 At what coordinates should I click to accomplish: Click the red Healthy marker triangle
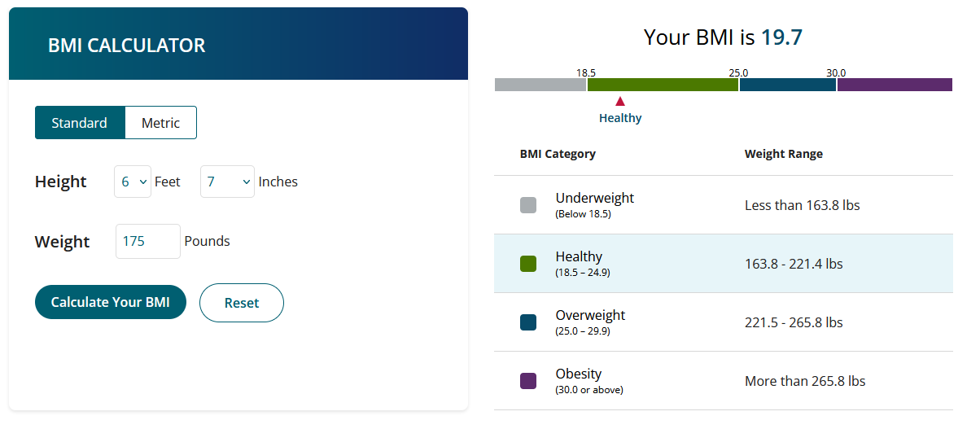(620, 102)
